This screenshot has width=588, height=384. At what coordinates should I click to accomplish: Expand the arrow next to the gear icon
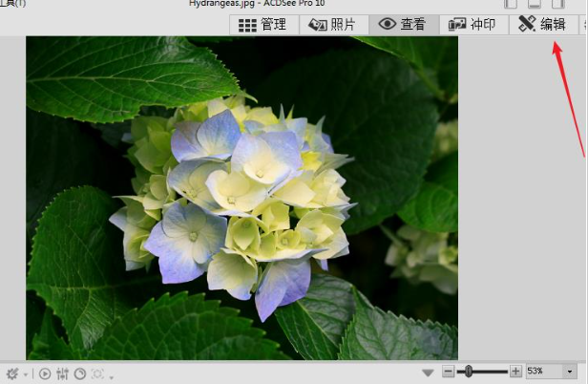point(26,374)
